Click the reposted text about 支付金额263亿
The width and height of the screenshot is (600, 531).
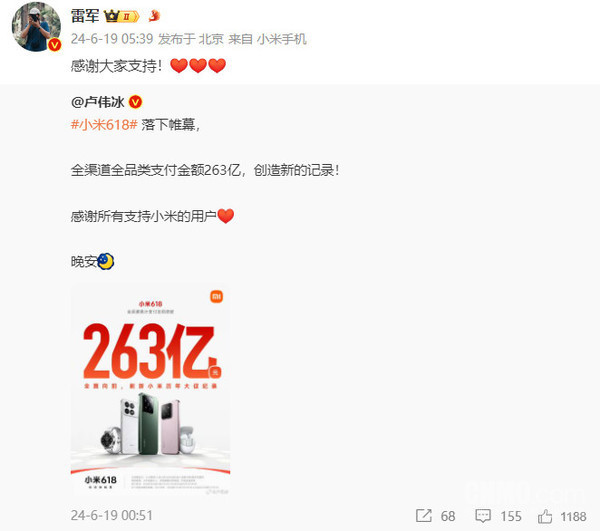[x=205, y=170]
